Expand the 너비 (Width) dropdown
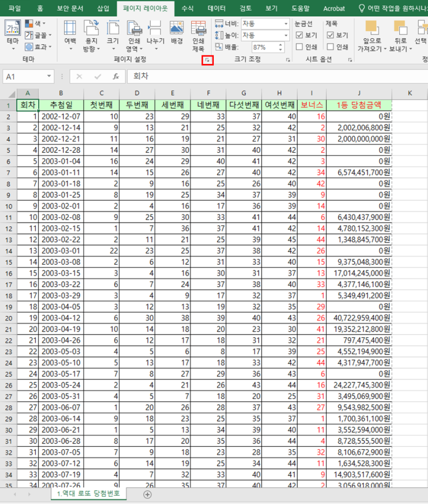Screen dimensions: 428x504 (286, 24)
